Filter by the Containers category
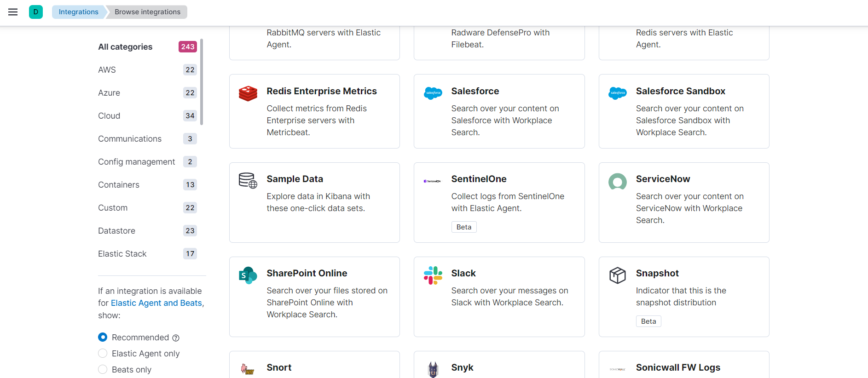Viewport: 868px width, 378px height. [x=119, y=185]
